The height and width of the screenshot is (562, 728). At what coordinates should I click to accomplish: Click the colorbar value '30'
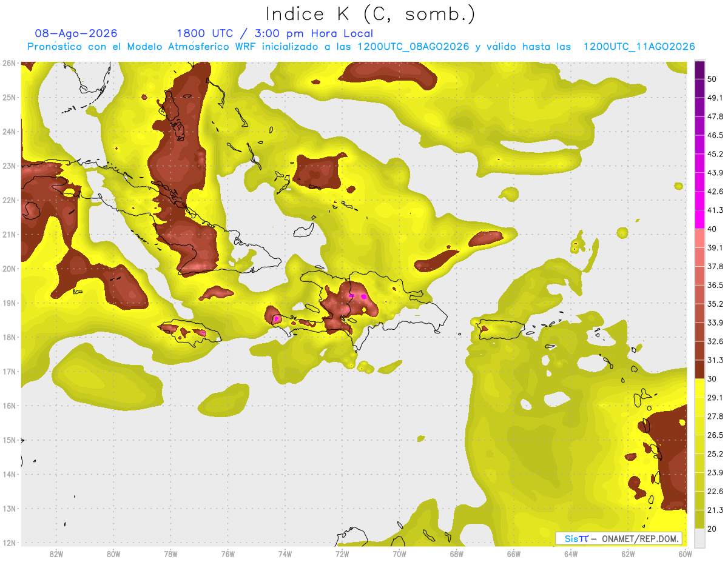pyautogui.click(x=712, y=378)
